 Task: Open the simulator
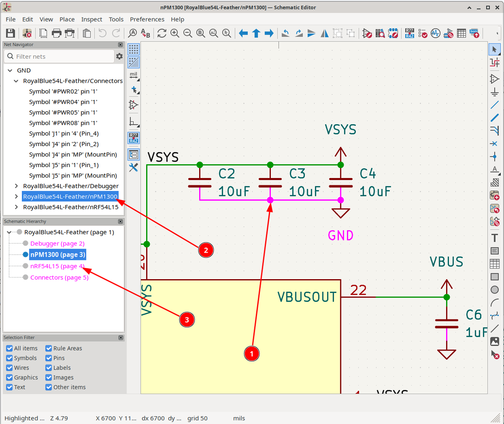pyautogui.click(x=436, y=33)
